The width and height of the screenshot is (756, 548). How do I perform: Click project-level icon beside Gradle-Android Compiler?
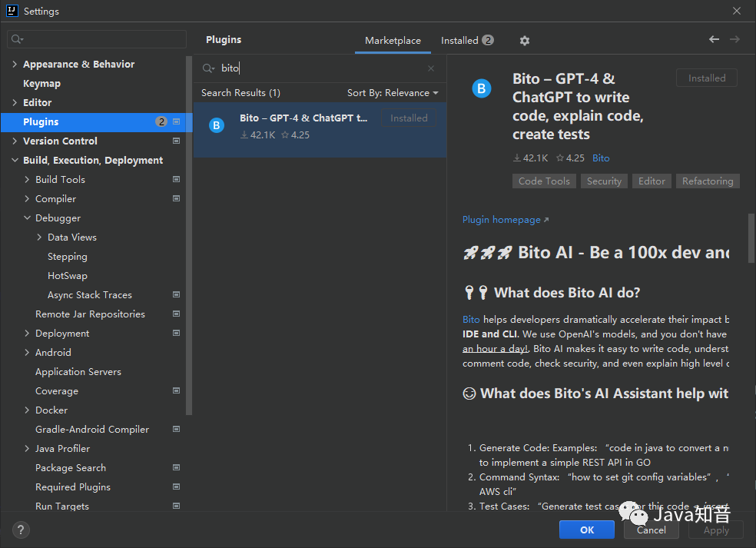pos(177,429)
